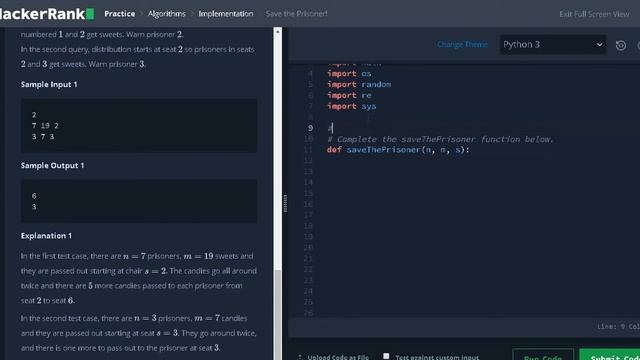Open Implementation breadcrumb
This screenshot has height=360, width=640.
pyautogui.click(x=226, y=13)
